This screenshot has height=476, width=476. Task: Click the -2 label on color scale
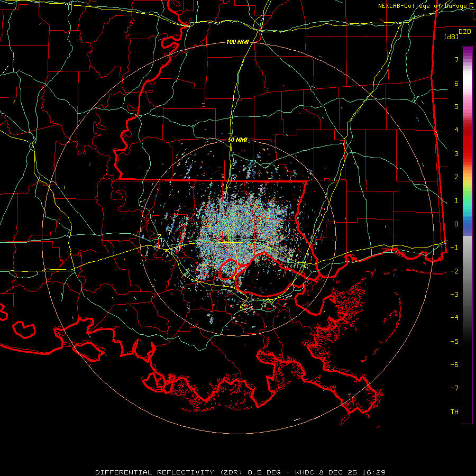point(454,271)
